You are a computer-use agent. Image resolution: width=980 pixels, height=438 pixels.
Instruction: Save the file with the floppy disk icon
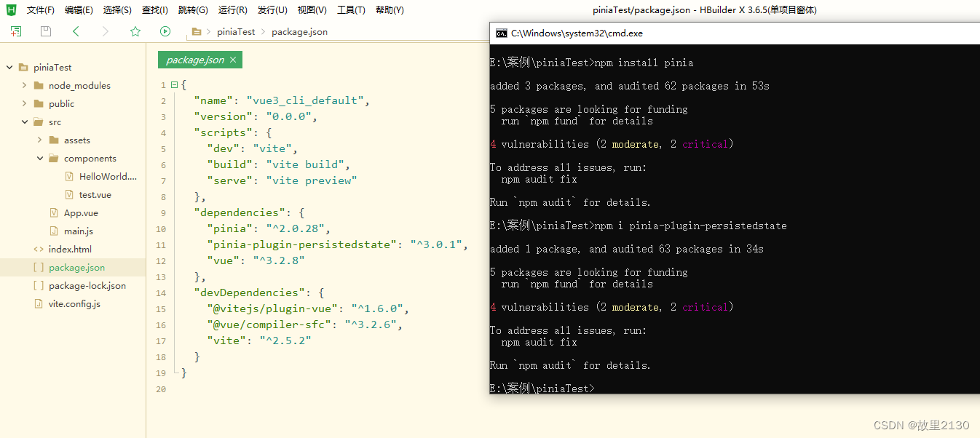tap(44, 32)
